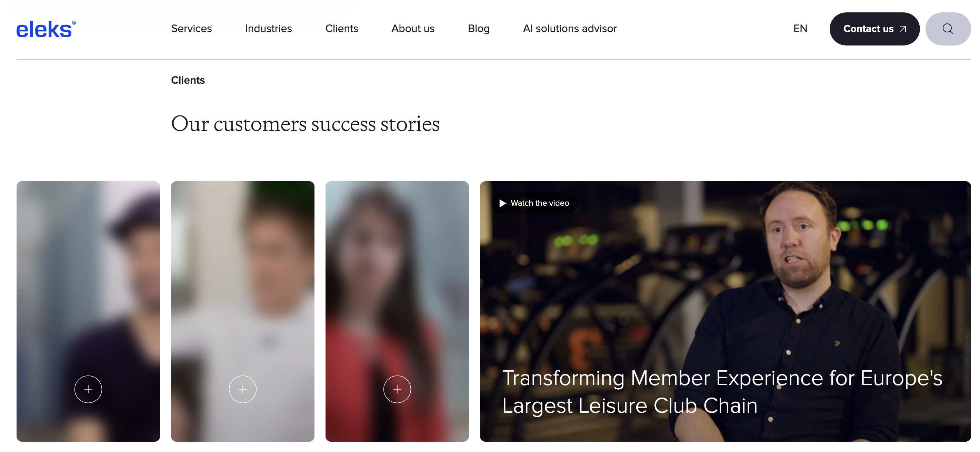Click the Watch the video button
Image resolution: width=980 pixels, height=452 pixels.
tap(534, 203)
